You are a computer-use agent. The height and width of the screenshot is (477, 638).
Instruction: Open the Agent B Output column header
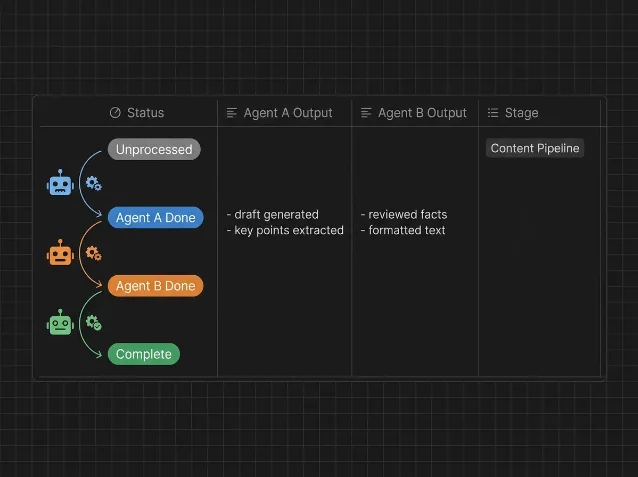pos(415,113)
